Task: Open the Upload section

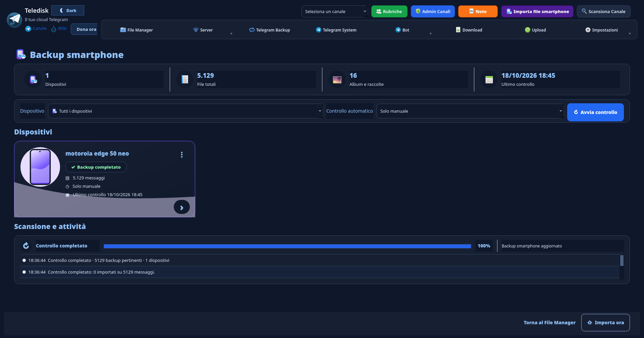Action: pyautogui.click(x=535, y=30)
